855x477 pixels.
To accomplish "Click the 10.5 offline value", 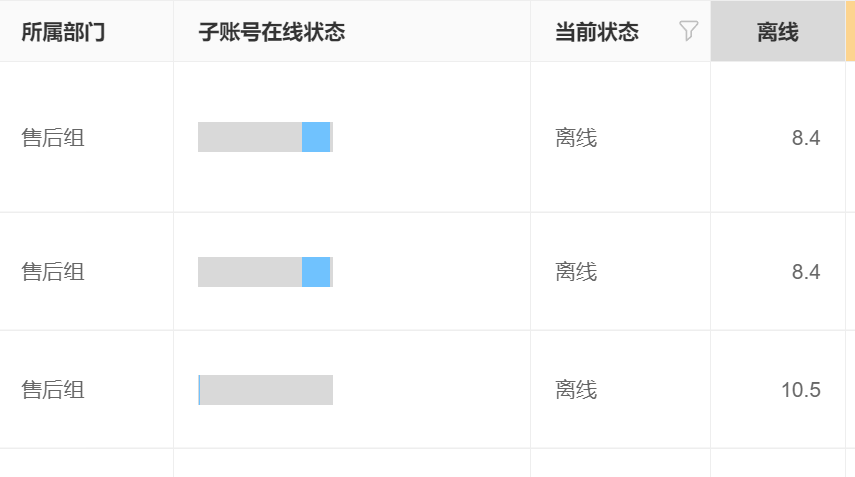I will (800, 390).
